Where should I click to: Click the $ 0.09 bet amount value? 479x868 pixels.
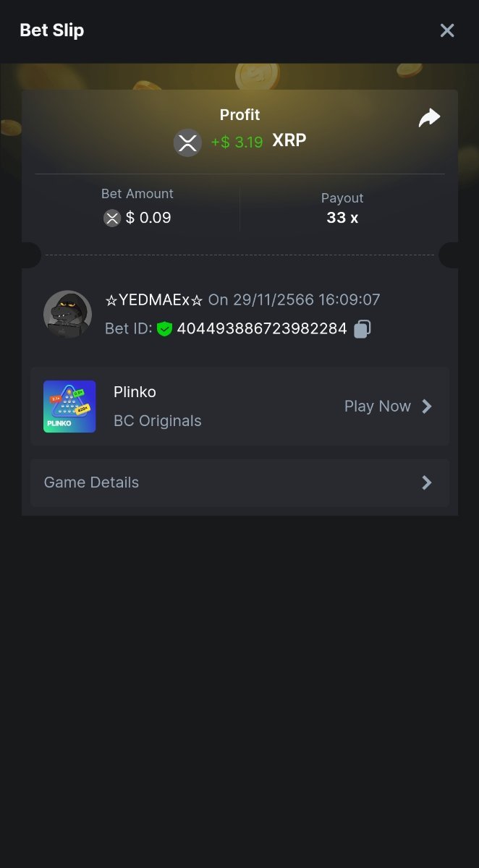(x=148, y=218)
